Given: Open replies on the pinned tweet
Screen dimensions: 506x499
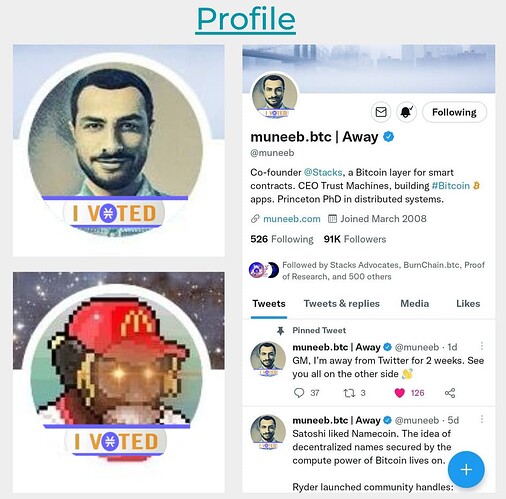Looking at the screenshot, I should click(x=299, y=393).
